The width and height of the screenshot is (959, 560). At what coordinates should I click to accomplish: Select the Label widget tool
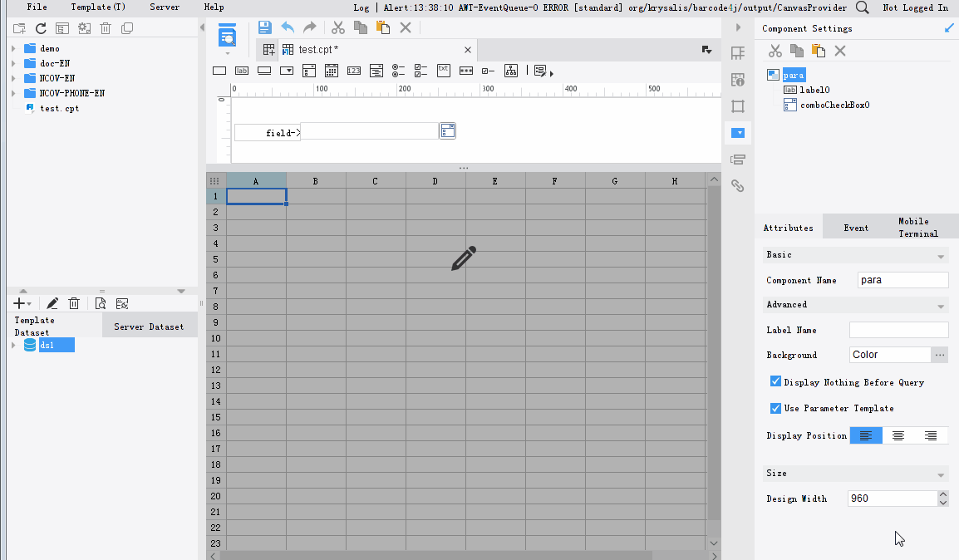(241, 71)
